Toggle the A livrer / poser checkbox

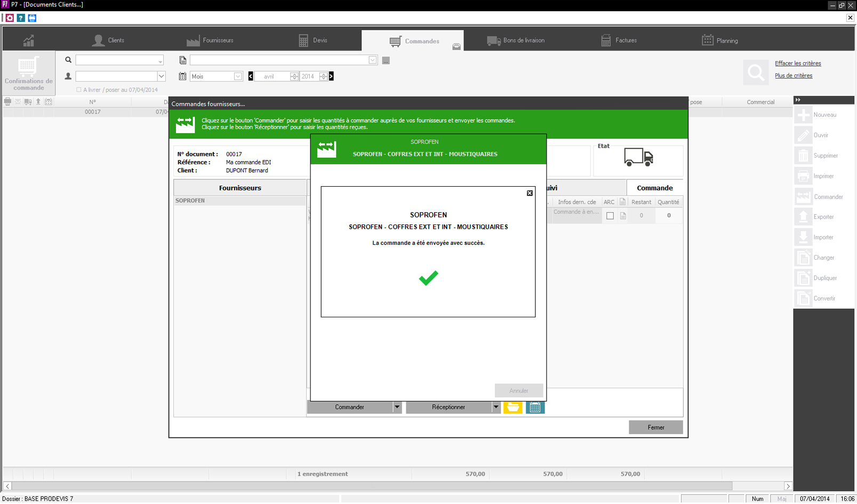[x=79, y=90]
